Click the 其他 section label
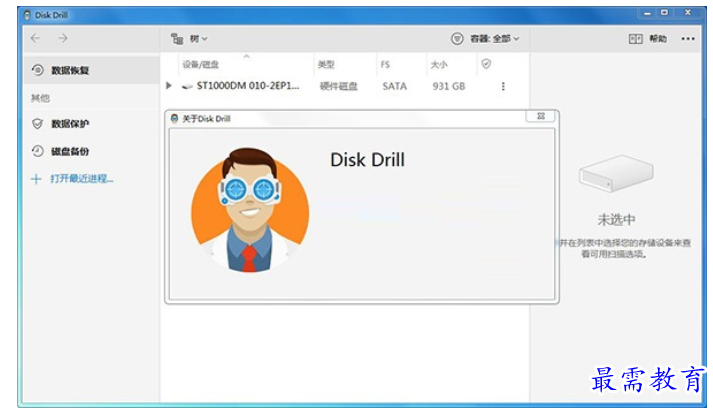The width and height of the screenshot is (713, 411). coord(40,98)
